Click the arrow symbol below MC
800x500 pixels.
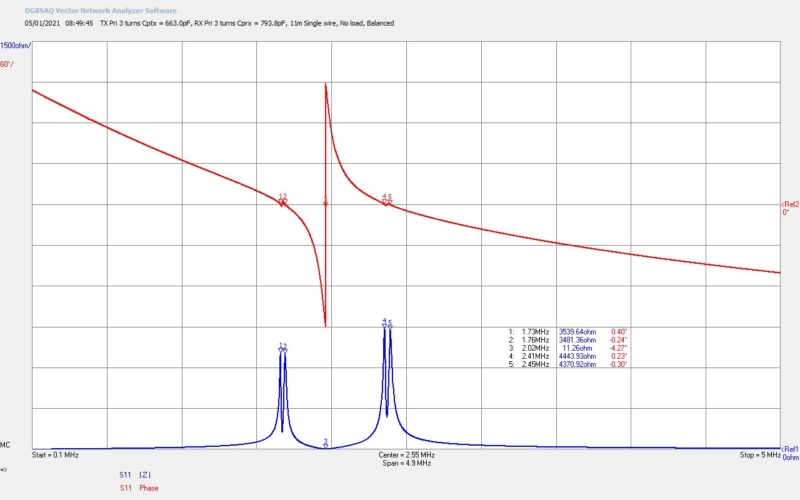tap(4, 467)
